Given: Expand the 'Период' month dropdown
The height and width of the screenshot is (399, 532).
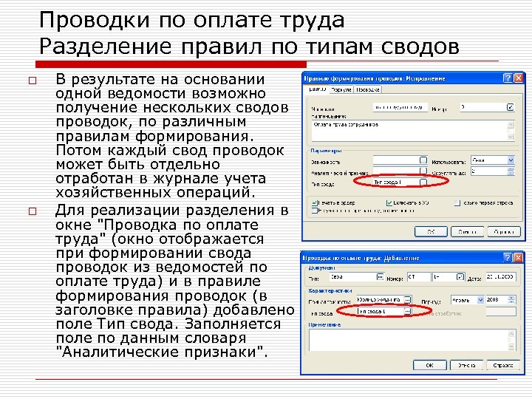Looking at the screenshot, I should coord(480,300).
